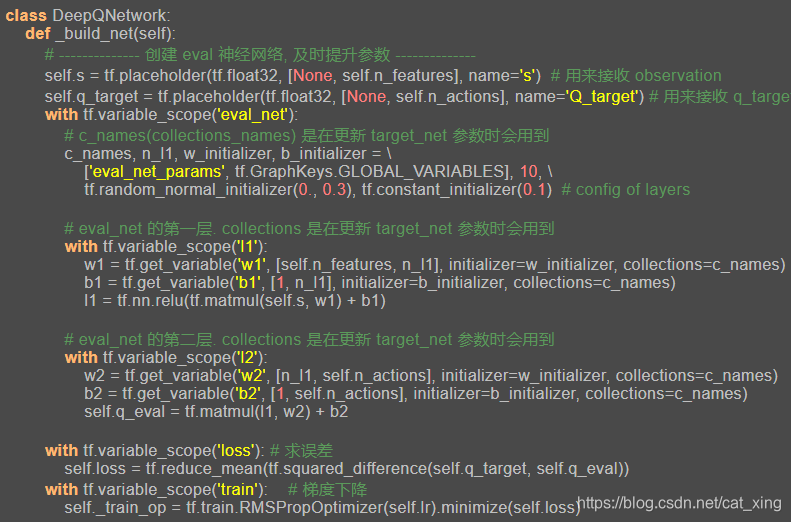Click line 'l1 = tf.nn.relu(tf.matmul(self.s, w1) + b1)'

(235, 301)
